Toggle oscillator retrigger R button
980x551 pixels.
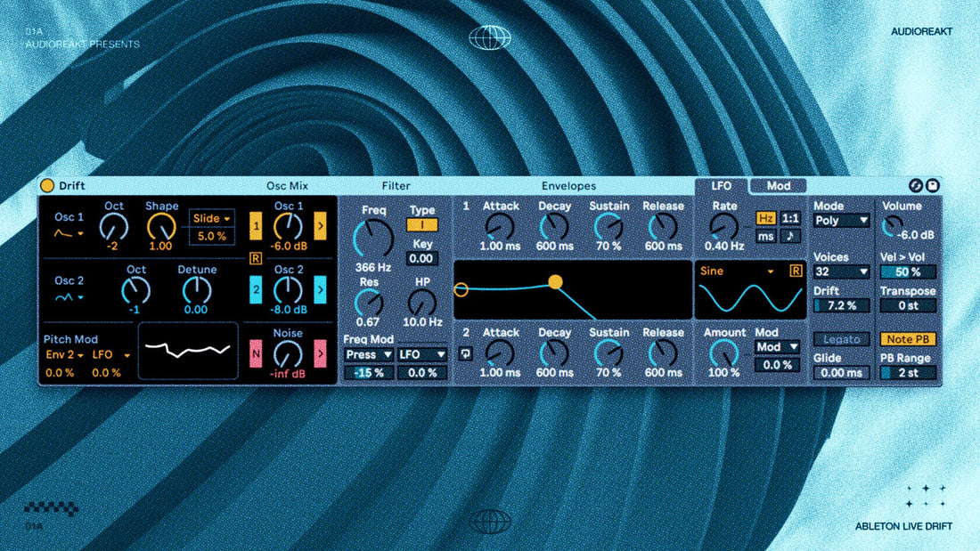(x=256, y=258)
